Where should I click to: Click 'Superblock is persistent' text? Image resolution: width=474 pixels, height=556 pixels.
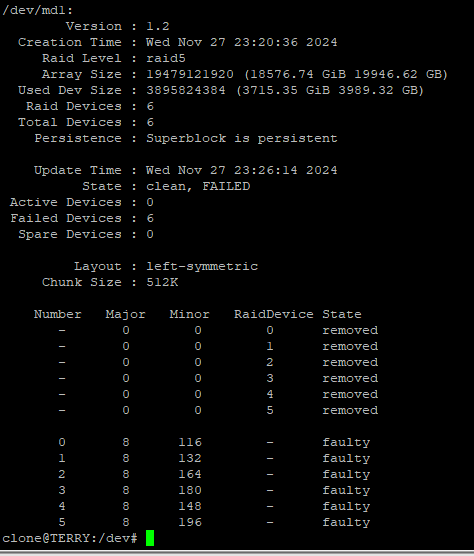click(242, 138)
